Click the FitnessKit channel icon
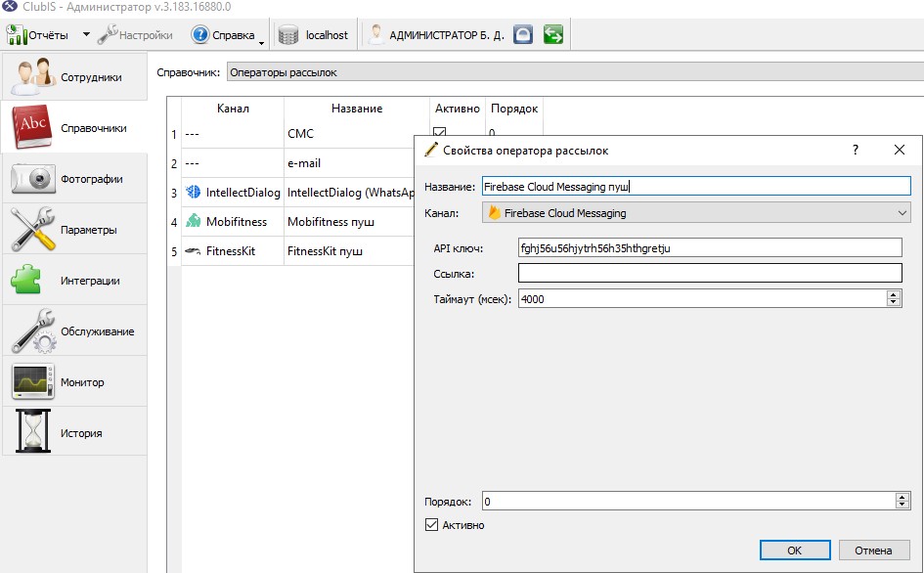The height and width of the screenshot is (573, 924). [193, 250]
